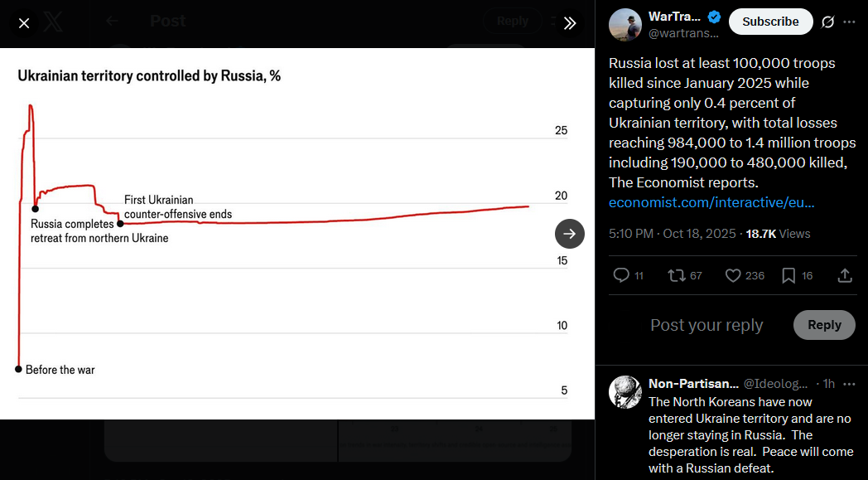Screen dimensions: 868x480
Task: Click the verified badge next to WarTra...
Action: (x=714, y=17)
